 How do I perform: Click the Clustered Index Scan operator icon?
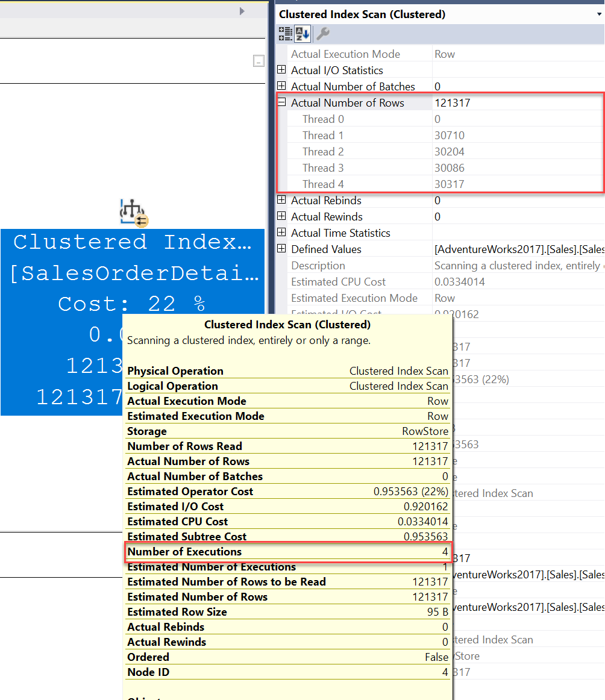134,213
